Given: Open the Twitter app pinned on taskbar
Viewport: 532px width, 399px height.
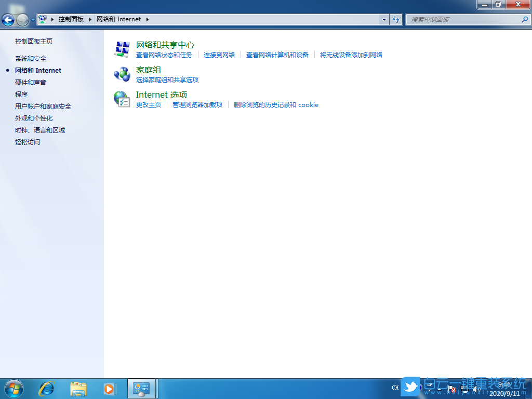Looking at the screenshot, I should click(x=410, y=389).
